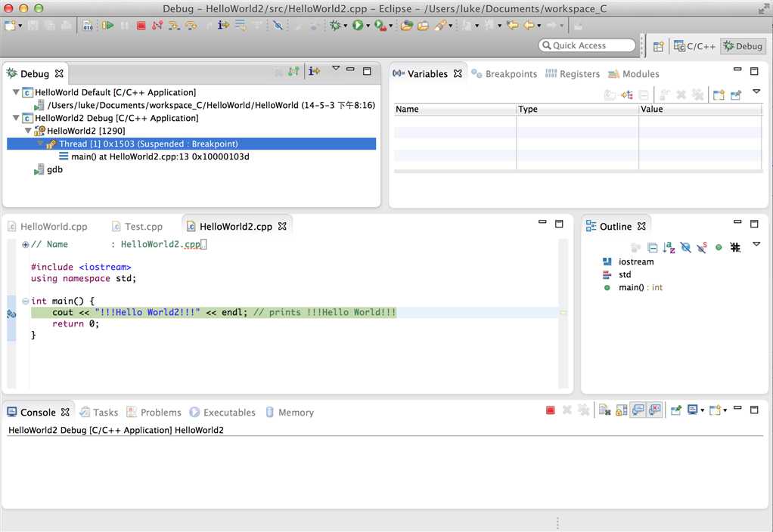Open the Debug launch dropdown arrow

click(x=345, y=26)
